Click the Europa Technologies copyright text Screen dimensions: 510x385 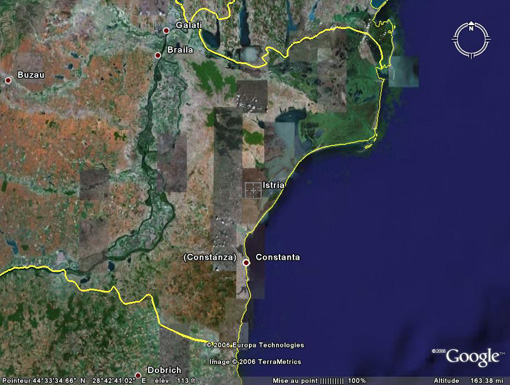(x=255, y=345)
